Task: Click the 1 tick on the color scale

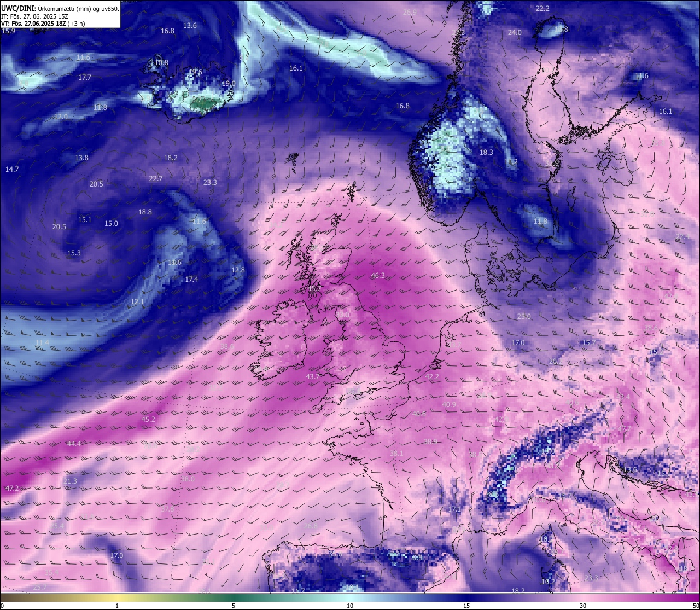Action: click(117, 606)
